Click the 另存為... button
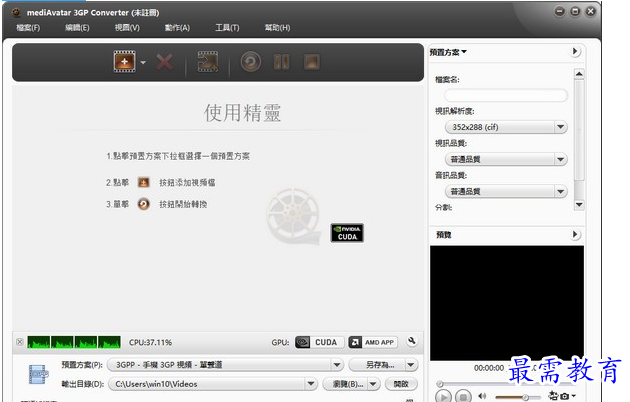The height and width of the screenshot is (402, 630). [377, 365]
